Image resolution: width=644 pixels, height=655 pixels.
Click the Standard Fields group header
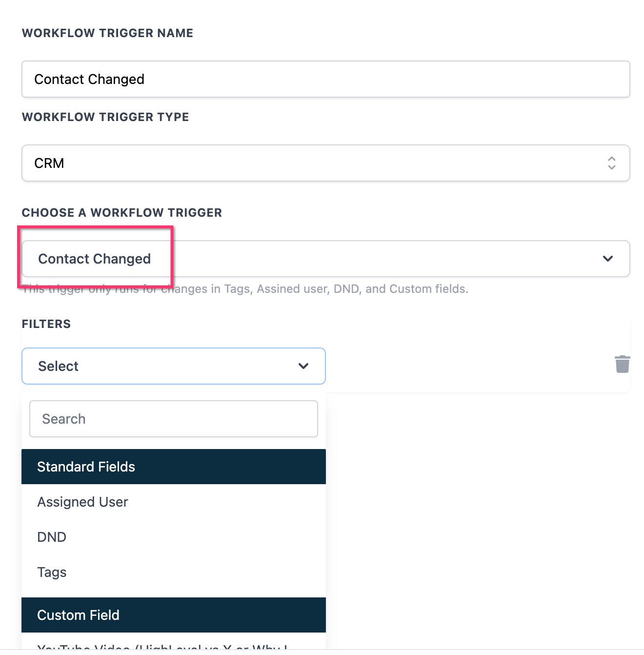tap(173, 467)
